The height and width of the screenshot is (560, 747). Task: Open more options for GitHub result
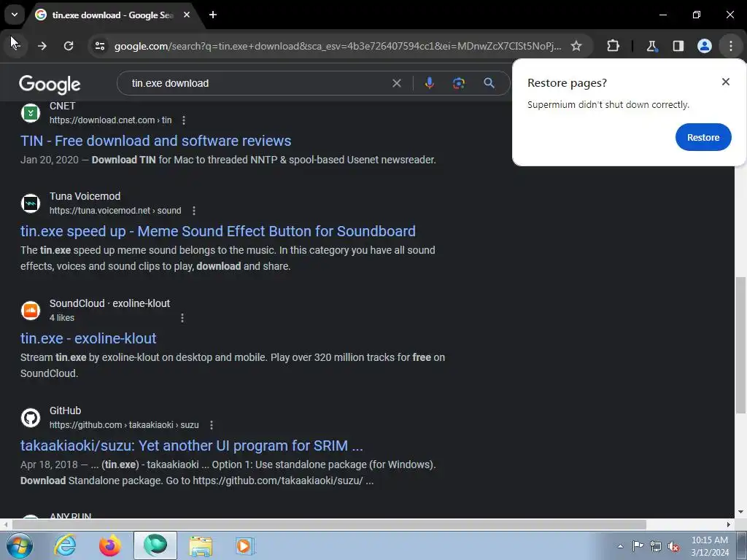pos(212,425)
